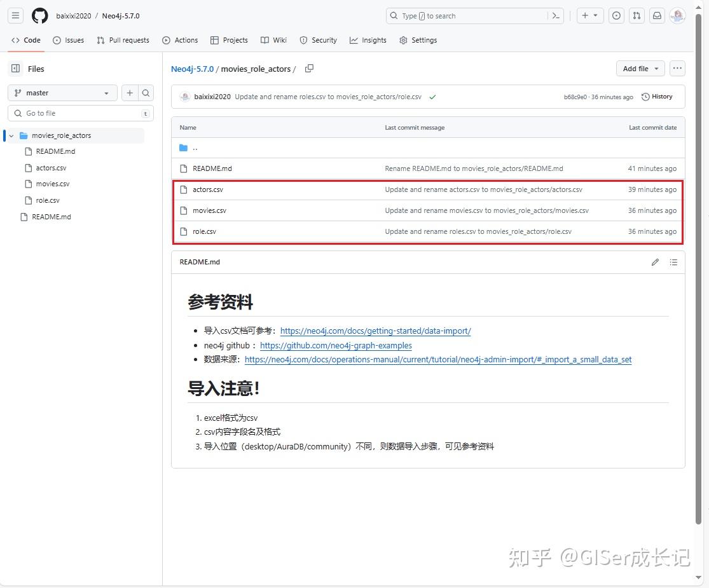Click the Go to file input field

(x=81, y=113)
